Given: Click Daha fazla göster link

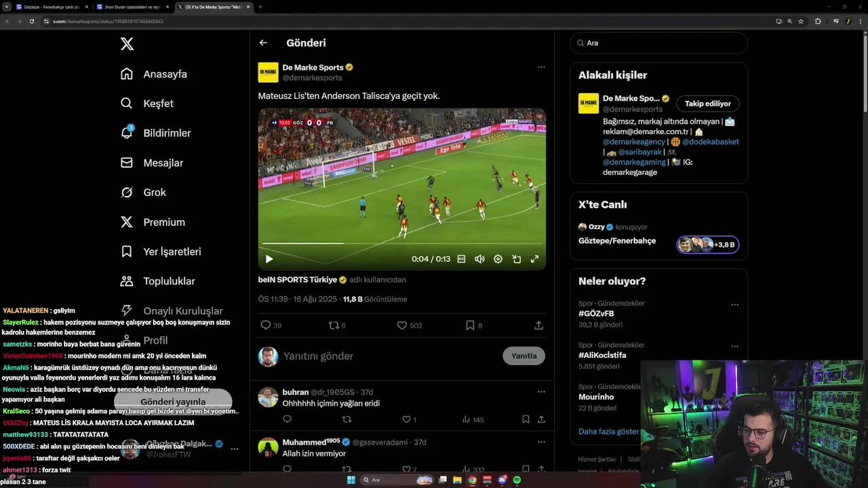Looking at the screenshot, I should pyautogui.click(x=608, y=431).
